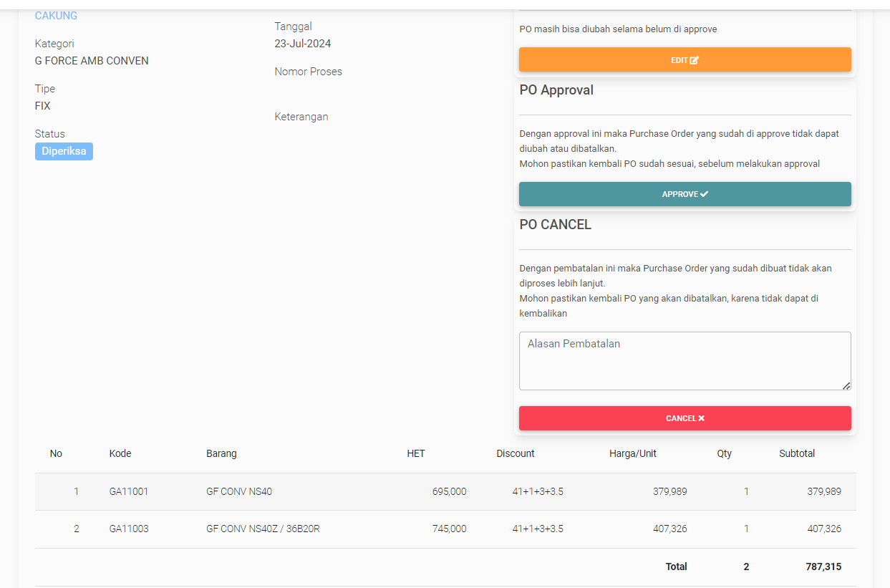
Task: Click the HET column header
Action: pyautogui.click(x=416, y=453)
